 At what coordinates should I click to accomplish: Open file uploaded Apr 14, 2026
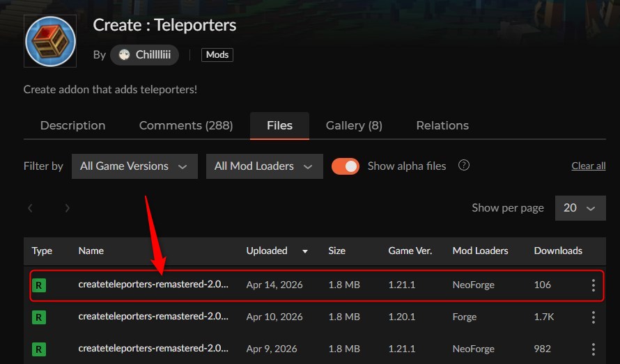tap(153, 285)
